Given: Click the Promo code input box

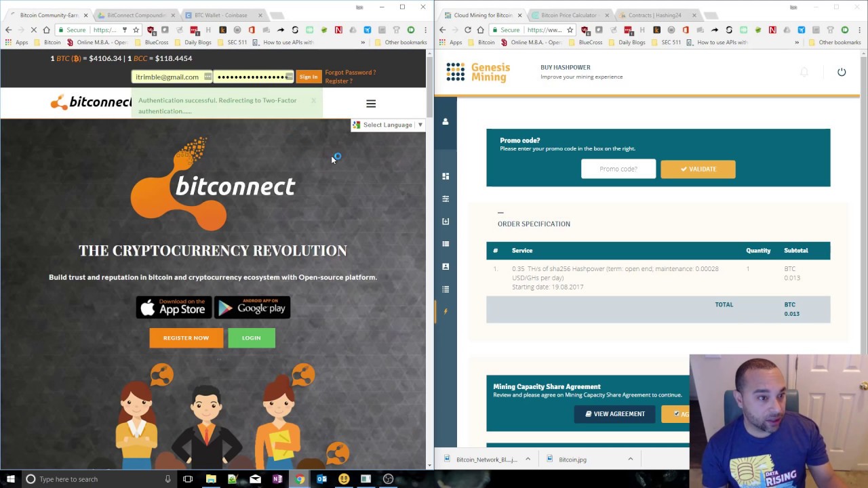Looking at the screenshot, I should point(618,169).
